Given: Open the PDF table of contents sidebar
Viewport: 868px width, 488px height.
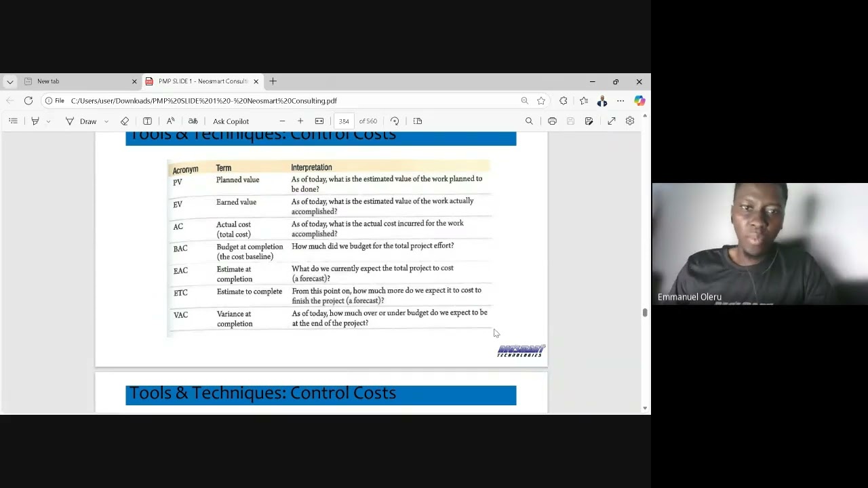Looking at the screenshot, I should point(13,121).
